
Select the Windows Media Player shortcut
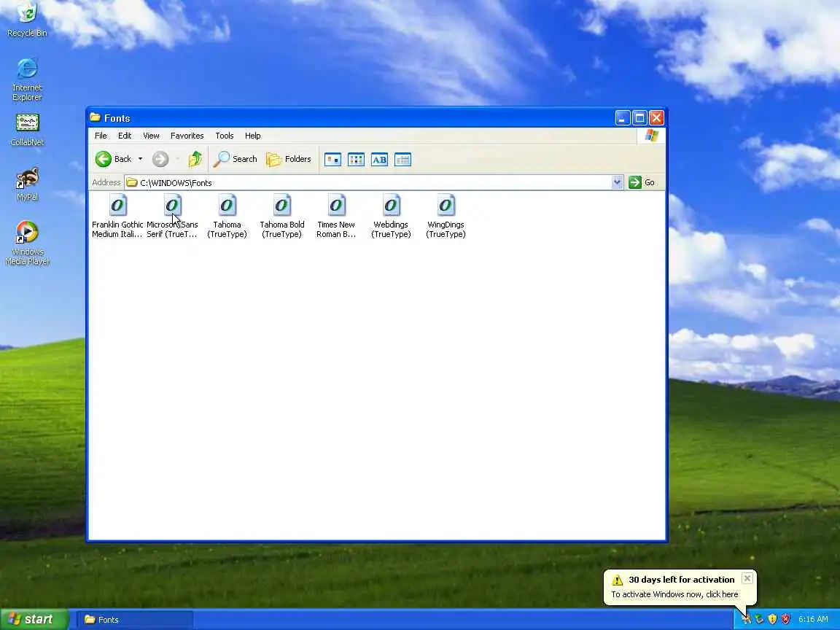[x=27, y=243]
